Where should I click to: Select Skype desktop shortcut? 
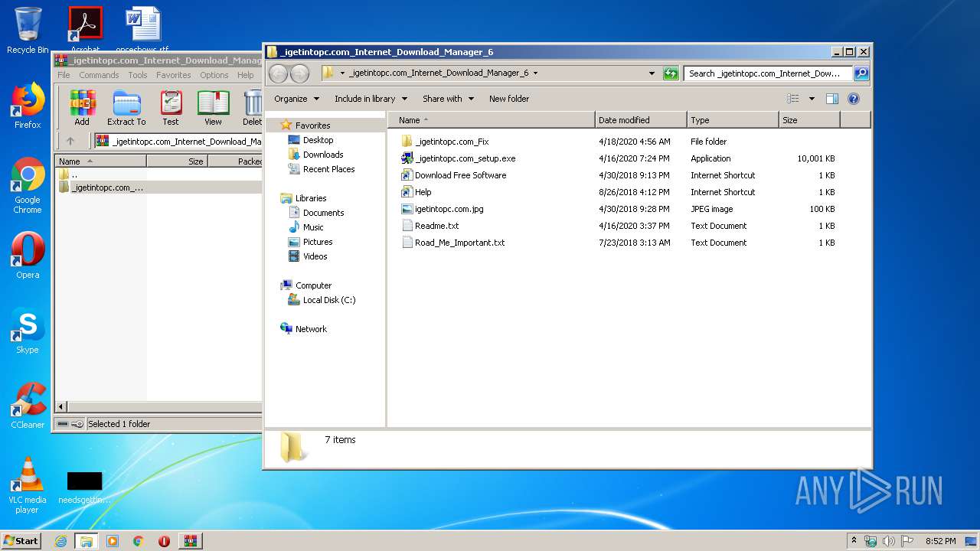click(28, 331)
